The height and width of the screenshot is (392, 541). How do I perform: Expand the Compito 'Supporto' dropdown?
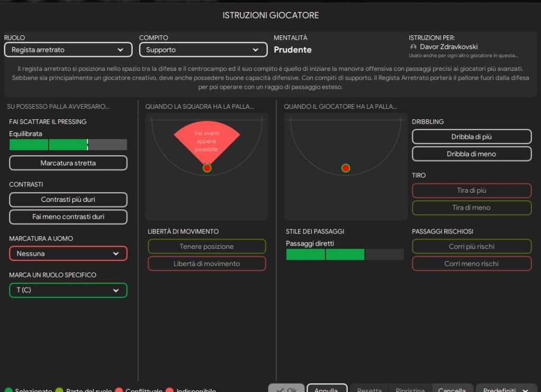203,50
